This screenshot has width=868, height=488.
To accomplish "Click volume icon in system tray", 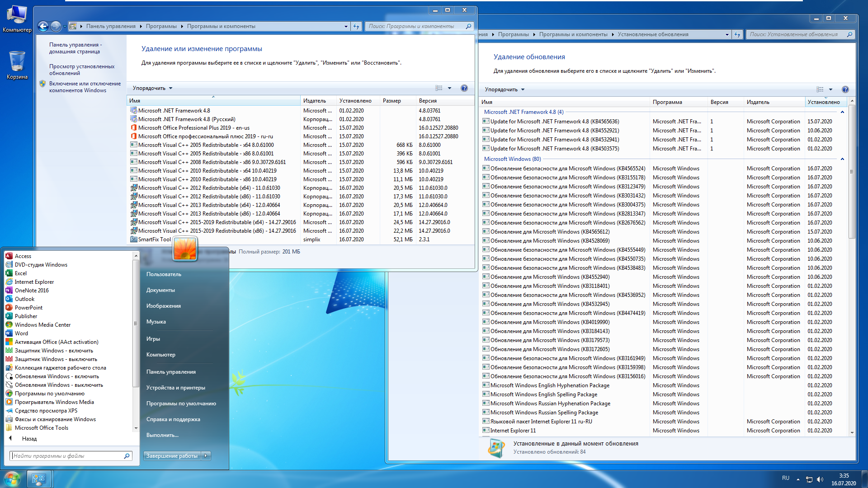I will point(820,479).
